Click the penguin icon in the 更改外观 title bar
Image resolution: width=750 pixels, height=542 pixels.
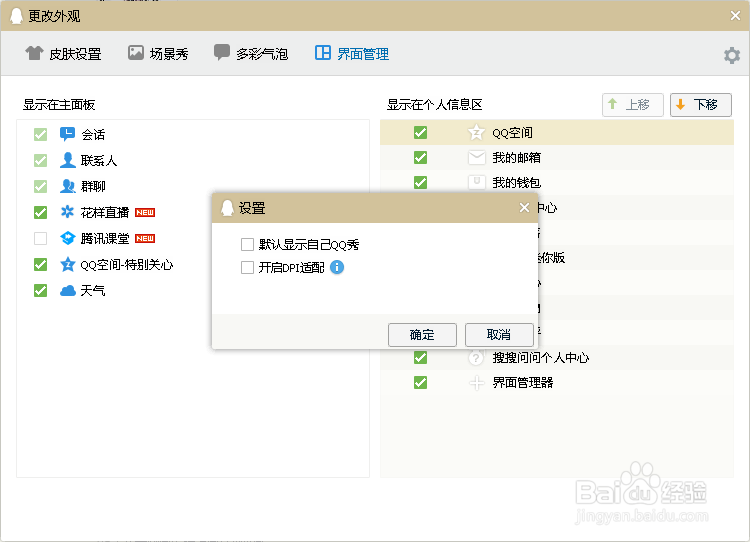16,16
